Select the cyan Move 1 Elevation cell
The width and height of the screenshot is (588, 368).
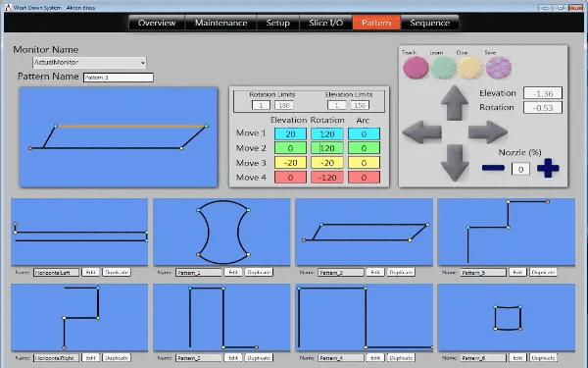[x=290, y=134]
